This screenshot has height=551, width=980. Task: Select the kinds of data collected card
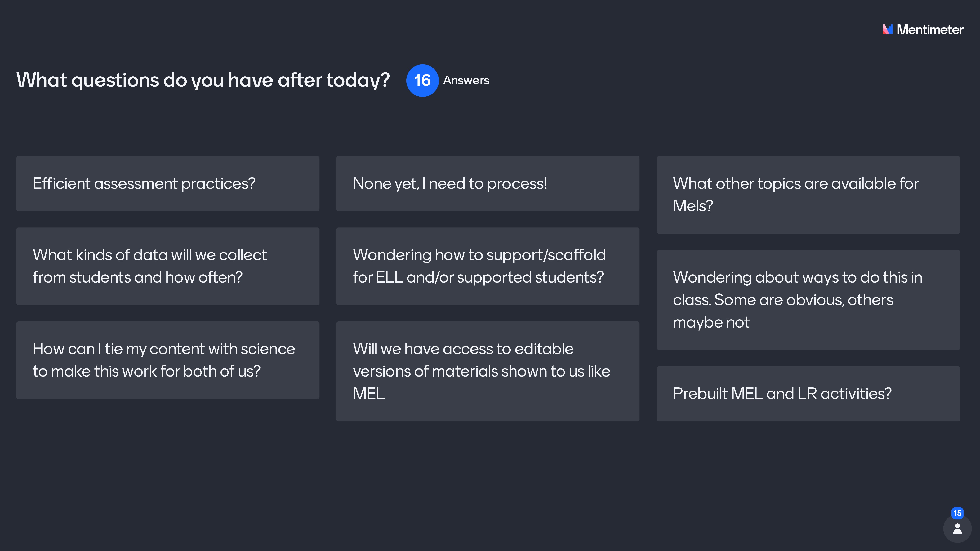[x=167, y=266]
